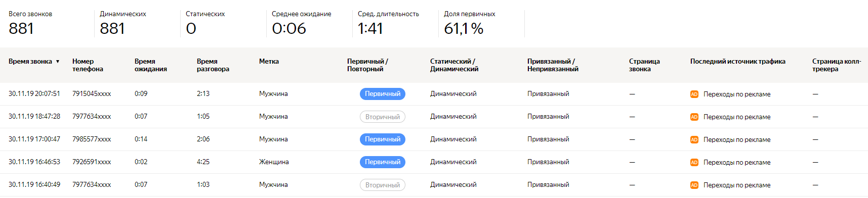Click Вторичный badge for 16:40:49 call

pos(383,185)
